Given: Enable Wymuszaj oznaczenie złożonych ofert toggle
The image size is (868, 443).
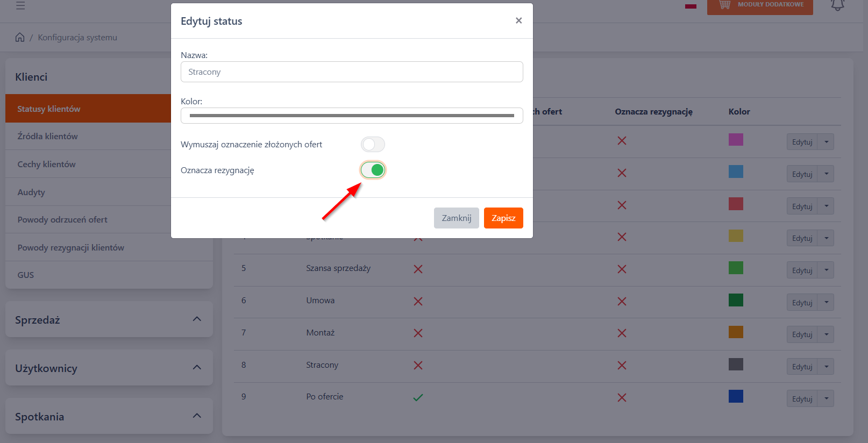Looking at the screenshot, I should [373, 145].
